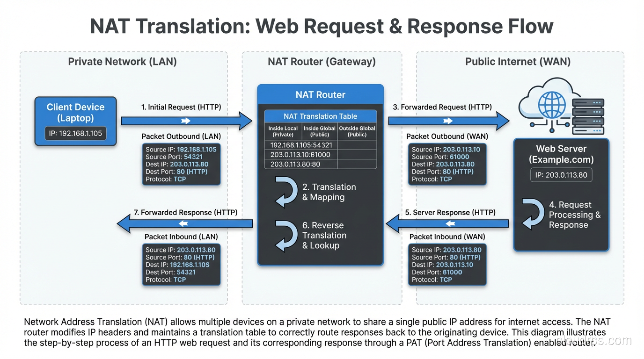Screen dimensions: 644x359
Task: Toggle the Inside Global (Public) column header
Action: click(319, 131)
